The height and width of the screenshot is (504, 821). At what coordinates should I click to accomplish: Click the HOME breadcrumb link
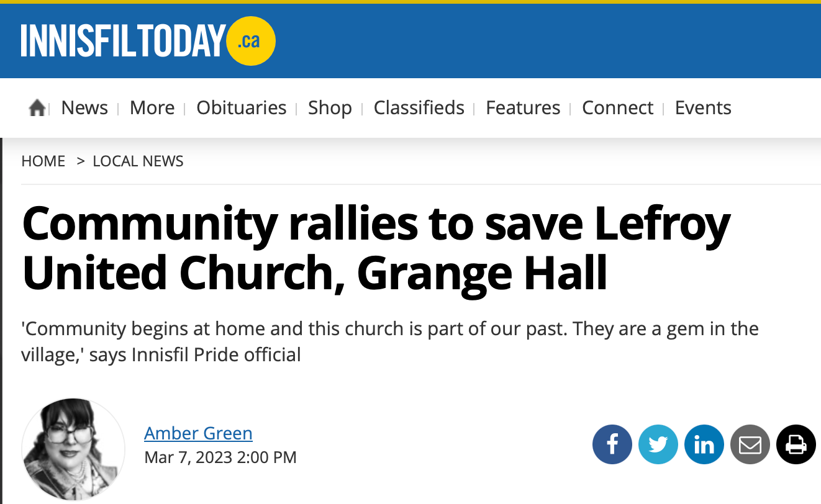43,161
